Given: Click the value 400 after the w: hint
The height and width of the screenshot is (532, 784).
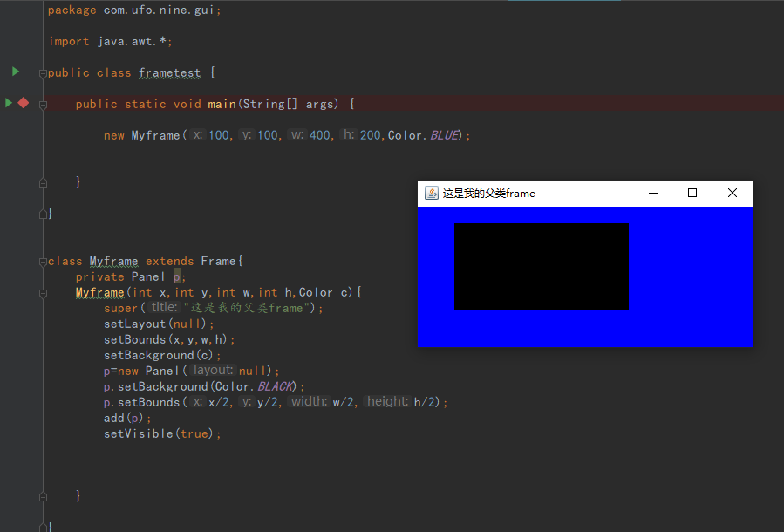Looking at the screenshot, I should [319, 135].
